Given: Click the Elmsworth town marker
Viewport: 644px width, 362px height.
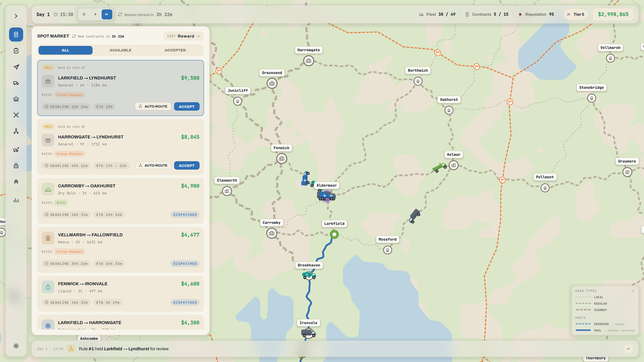Looking at the screenshot, I should pyautogui.click(x=227, y=191).
